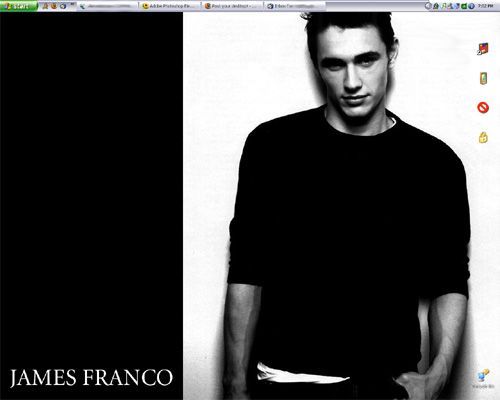Open the yellow padlock desktop icon
Viewport: 500px width, 400px height.
click(483, 137)
